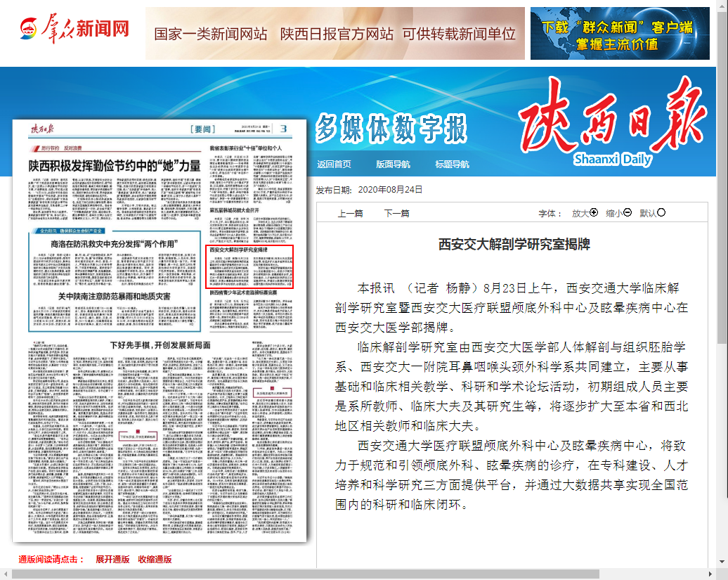Viewport: 728px width, 580px height.
Task: Click the 国家一类新闻网站 banner image
Action: pyautogui.click(x=334, y=34)
